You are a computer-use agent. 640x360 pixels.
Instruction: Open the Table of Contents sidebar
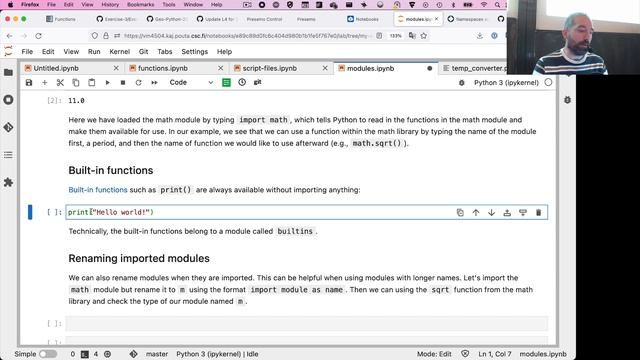coord(8,155)
